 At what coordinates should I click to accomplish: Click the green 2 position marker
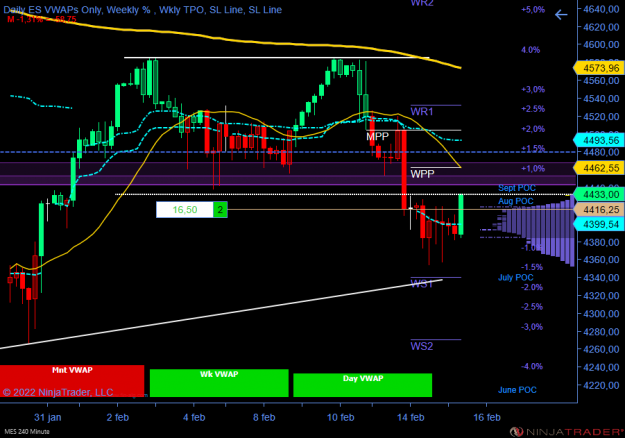(220, 210)
